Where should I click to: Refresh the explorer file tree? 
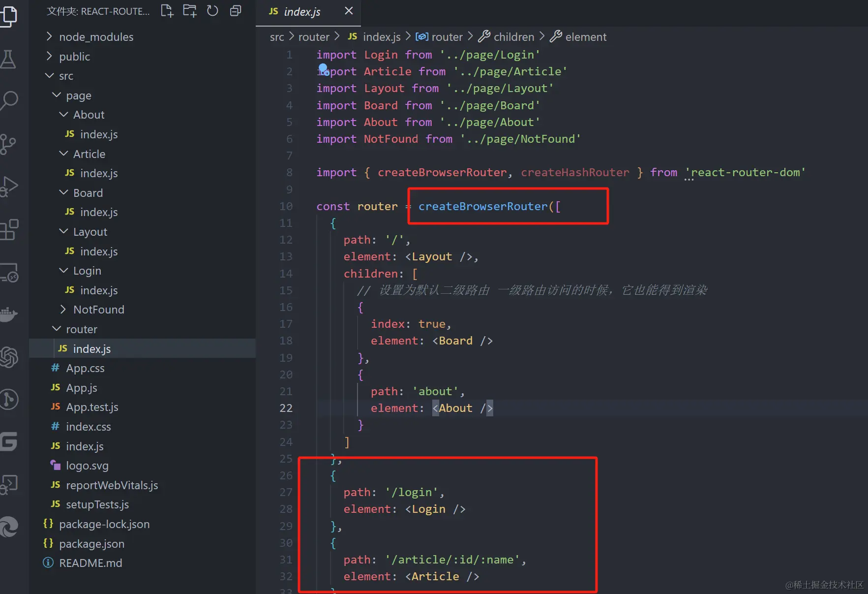pos(212,11)
